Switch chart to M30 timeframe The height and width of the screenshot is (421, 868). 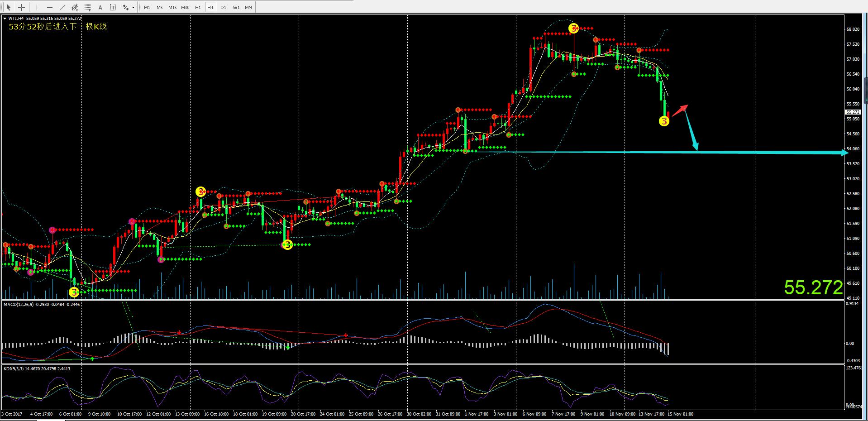point(185,7)
